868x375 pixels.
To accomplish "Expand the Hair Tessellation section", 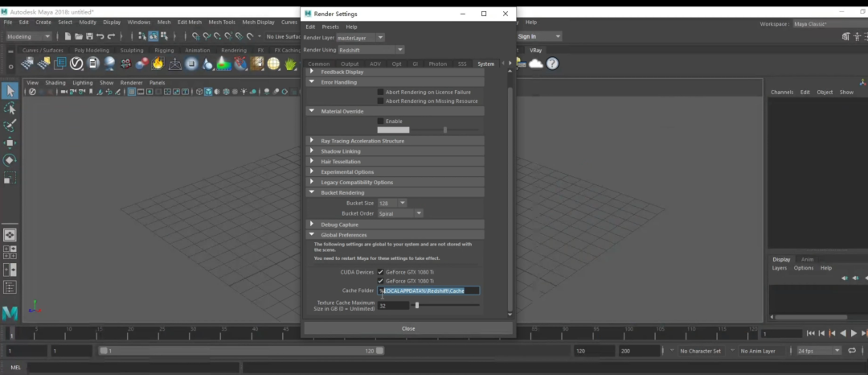I will point(395,162).
